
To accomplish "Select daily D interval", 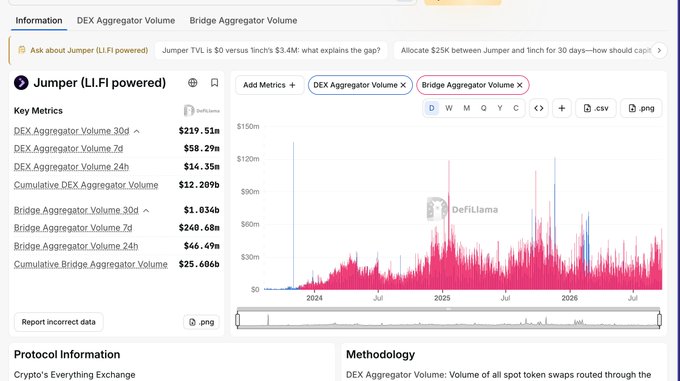I will pos(432,108).
